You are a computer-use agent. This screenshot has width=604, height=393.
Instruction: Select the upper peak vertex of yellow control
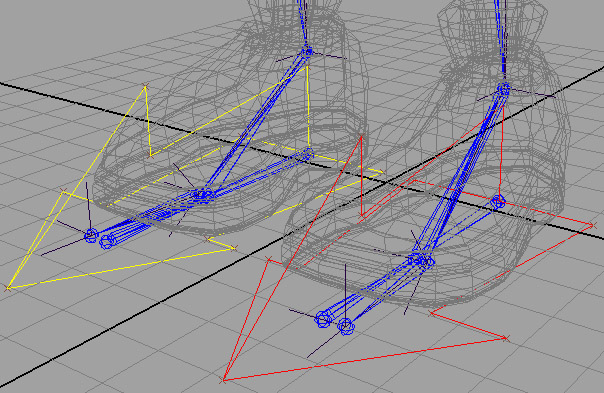145,86
